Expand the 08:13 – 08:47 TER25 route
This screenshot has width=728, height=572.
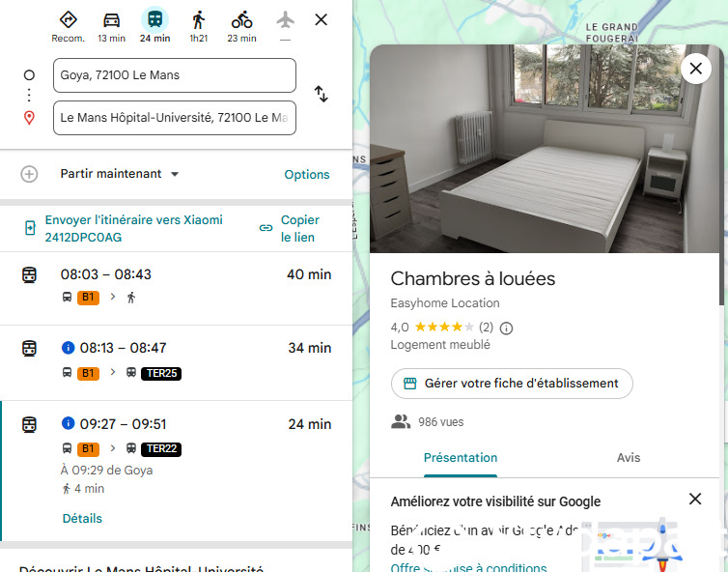coord(176,359)
